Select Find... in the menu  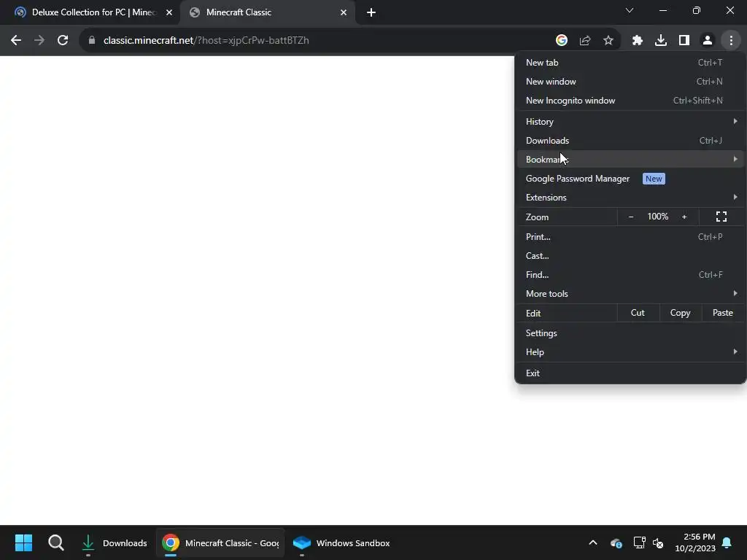click(630, 275)
